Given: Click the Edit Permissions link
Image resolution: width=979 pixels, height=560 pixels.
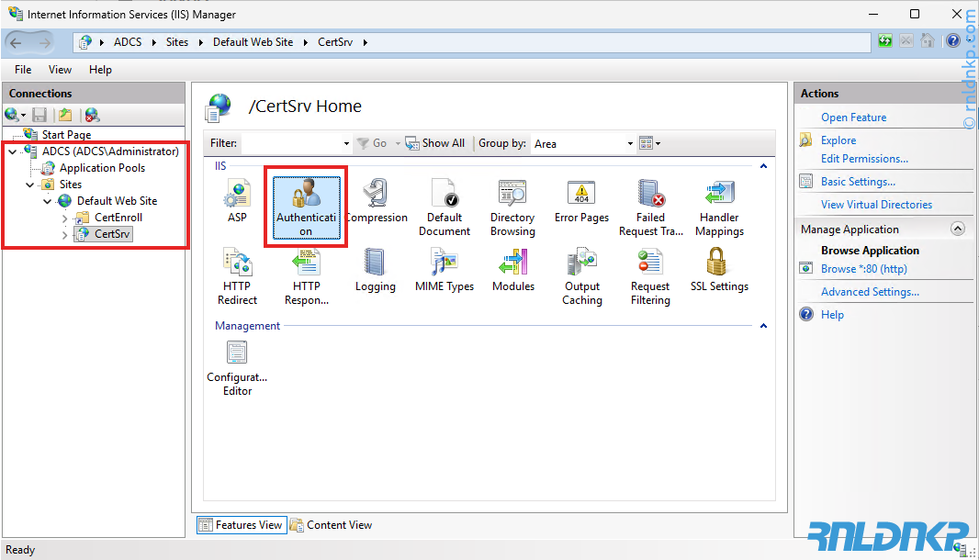Looking at the screenshot, I should (864, 159).
